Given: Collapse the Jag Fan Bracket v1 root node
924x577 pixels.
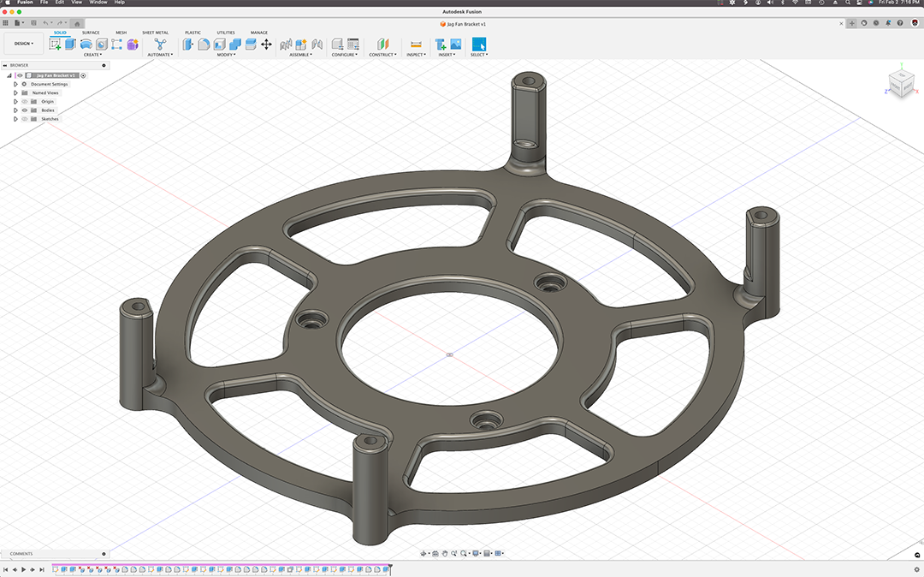Looking at the screenshot, I should [x=9, y=75].
